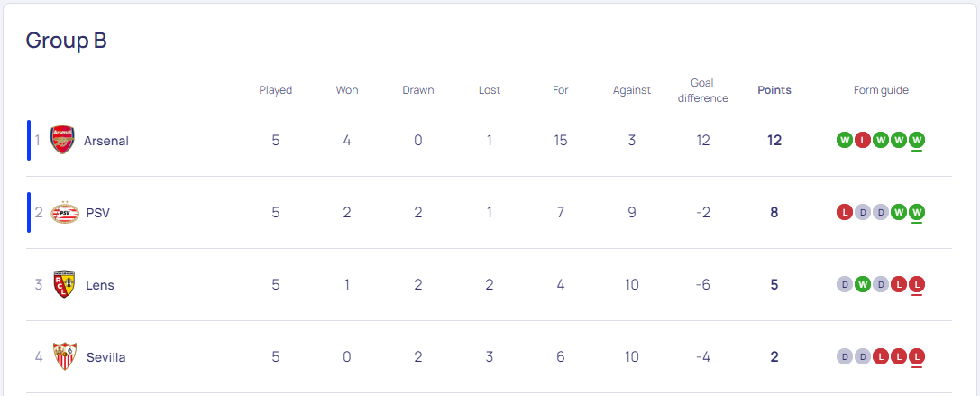Open the PSV team link
Screen dimensions: 980x396
pyautogui.click(x=98, y=213)
